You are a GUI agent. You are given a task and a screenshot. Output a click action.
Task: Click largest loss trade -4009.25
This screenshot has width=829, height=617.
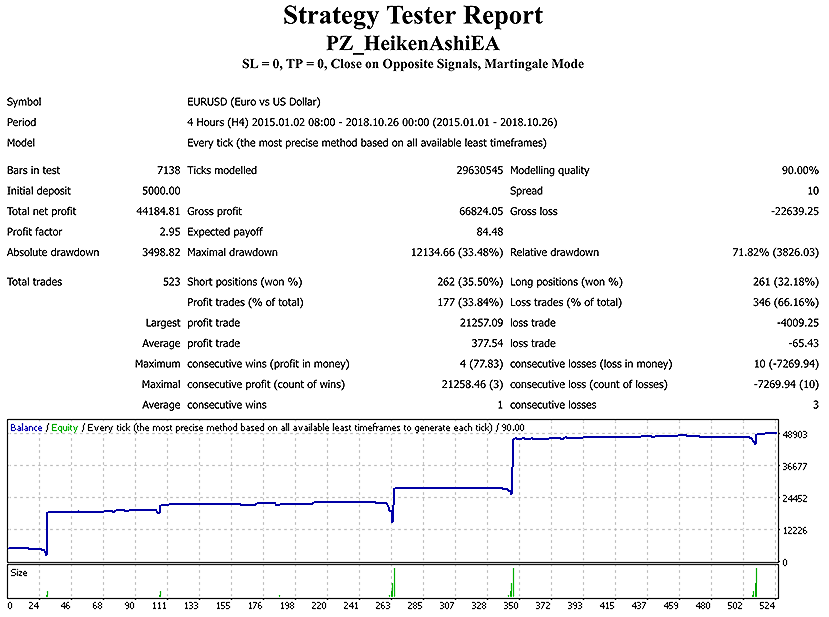coord(798,323)
